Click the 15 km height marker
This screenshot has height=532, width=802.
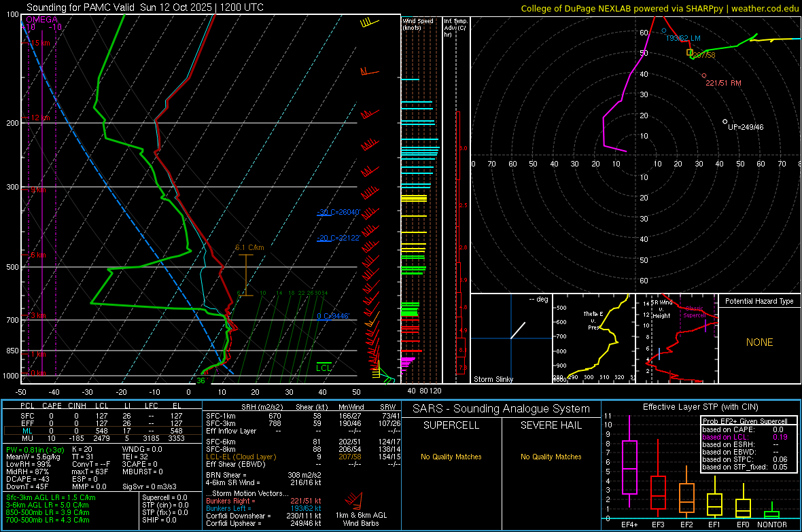40,43
